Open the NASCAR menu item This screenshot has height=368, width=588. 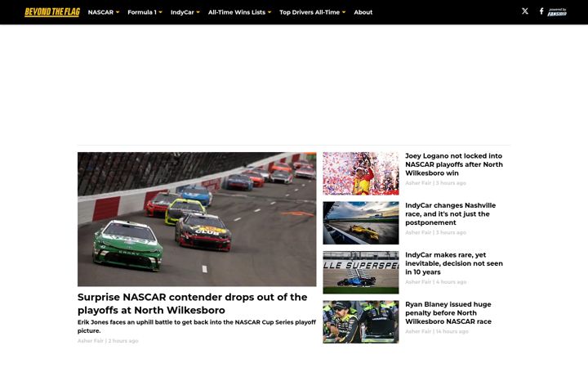click(x=100, y=12)
